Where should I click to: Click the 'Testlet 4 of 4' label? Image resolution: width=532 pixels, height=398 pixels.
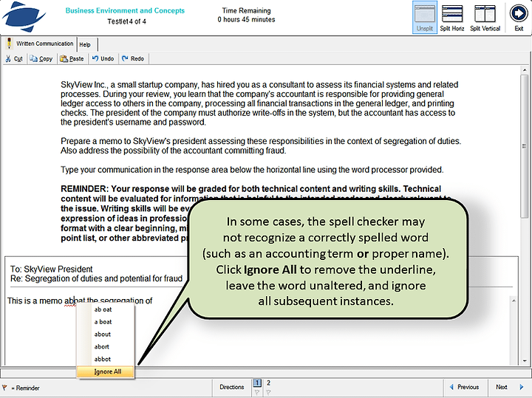coord(126,21)
